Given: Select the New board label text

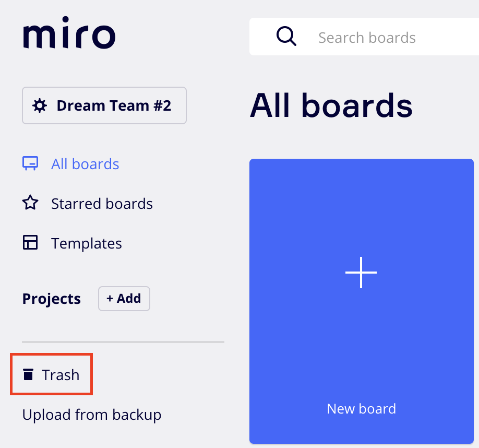Looking at the screenshot, I should coord(361,408).
